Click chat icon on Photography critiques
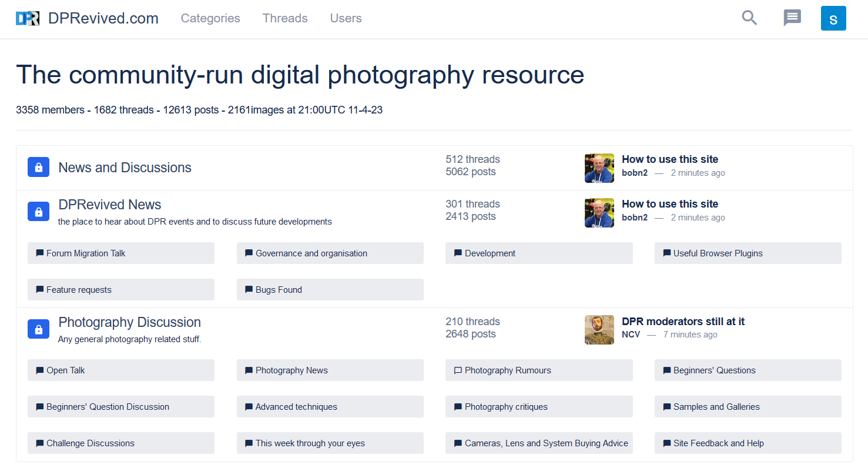 (x=458, y=407)
